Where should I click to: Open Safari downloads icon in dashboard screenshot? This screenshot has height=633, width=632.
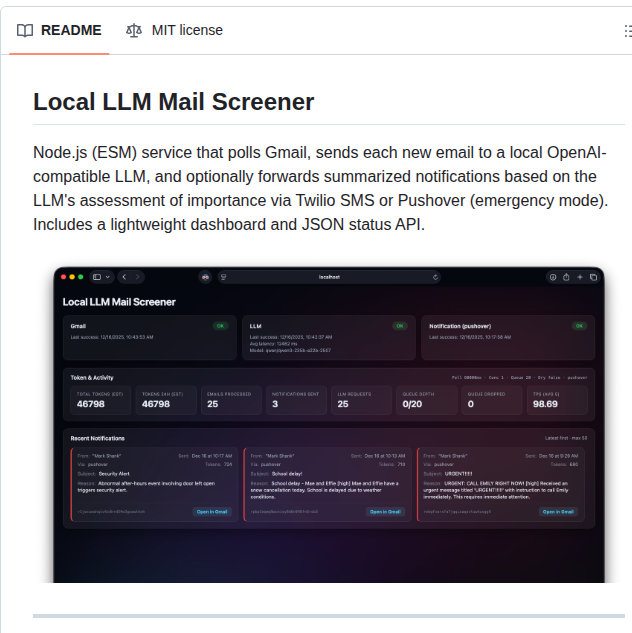pyautogui.click(x=553, y=277)
